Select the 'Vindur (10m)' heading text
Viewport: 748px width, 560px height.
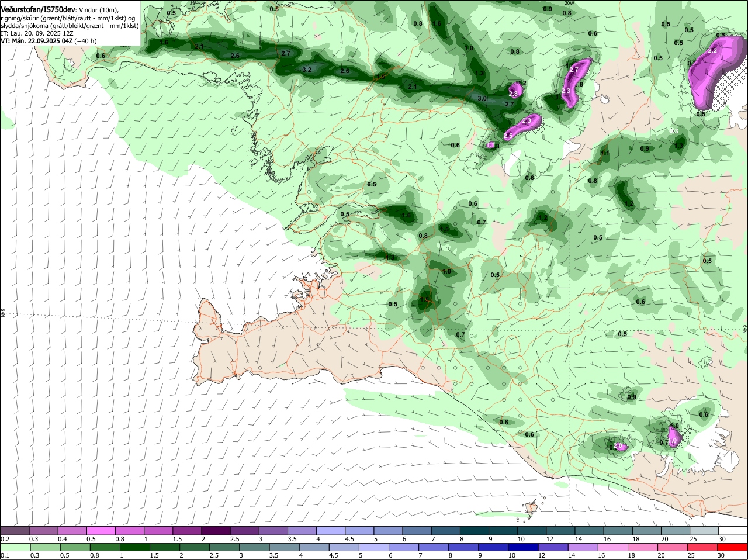pos(99,10)
